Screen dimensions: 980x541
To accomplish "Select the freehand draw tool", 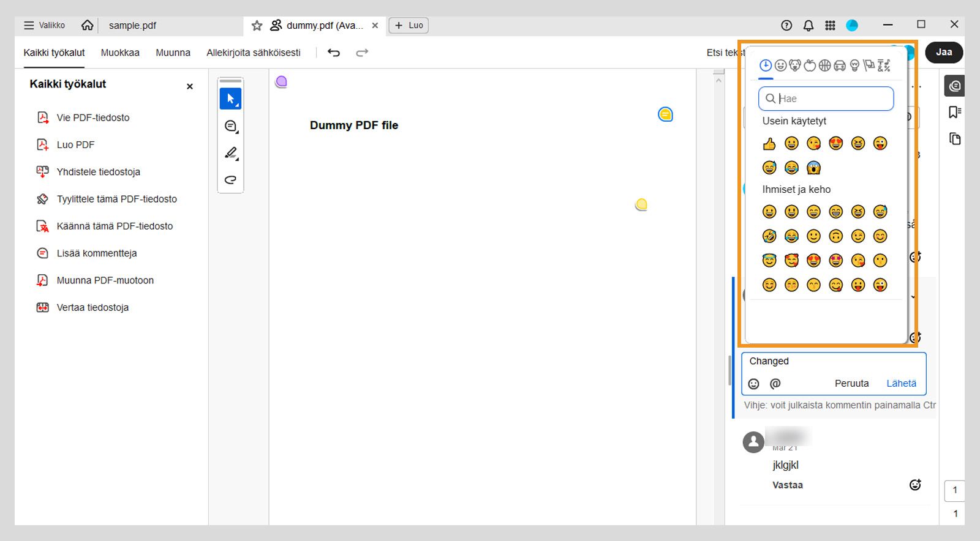I will coord(230,179).
